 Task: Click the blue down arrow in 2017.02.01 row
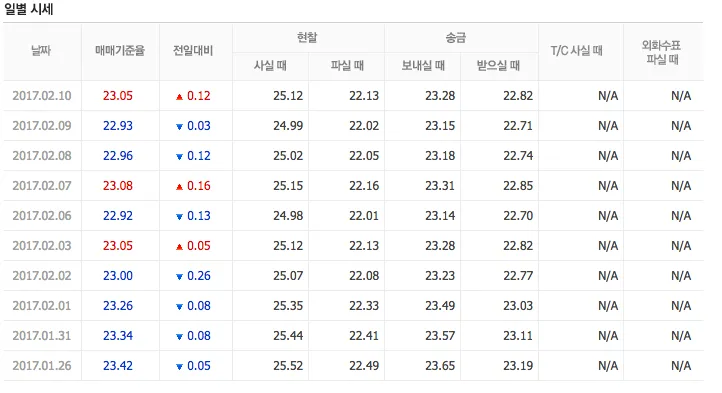[x=180, y=306]
